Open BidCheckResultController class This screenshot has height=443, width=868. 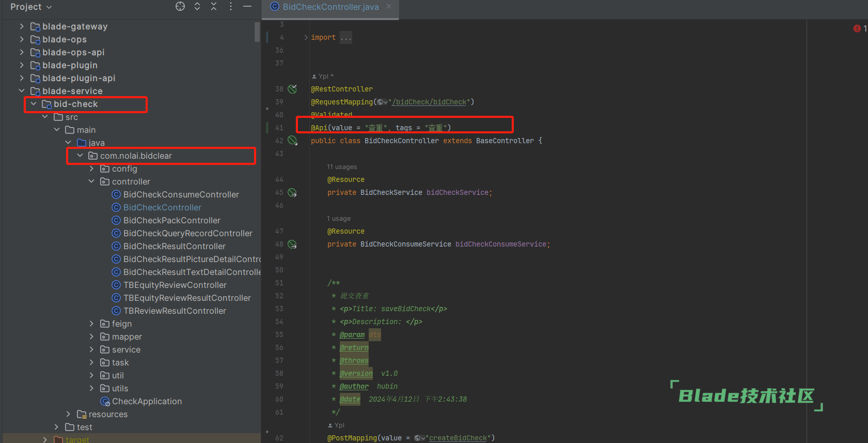click(x=175, y=246)
